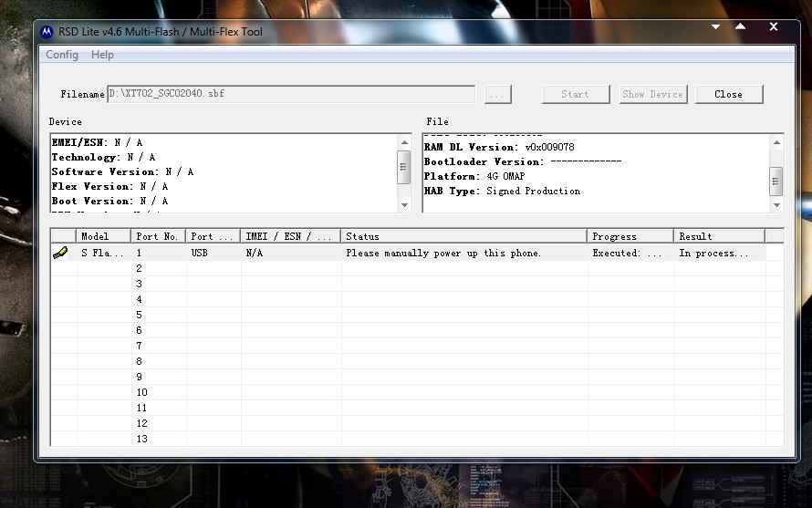
Task: Click the Device panel scrollbar thumb
Action: pyautogui.click(x=403, y=167)
